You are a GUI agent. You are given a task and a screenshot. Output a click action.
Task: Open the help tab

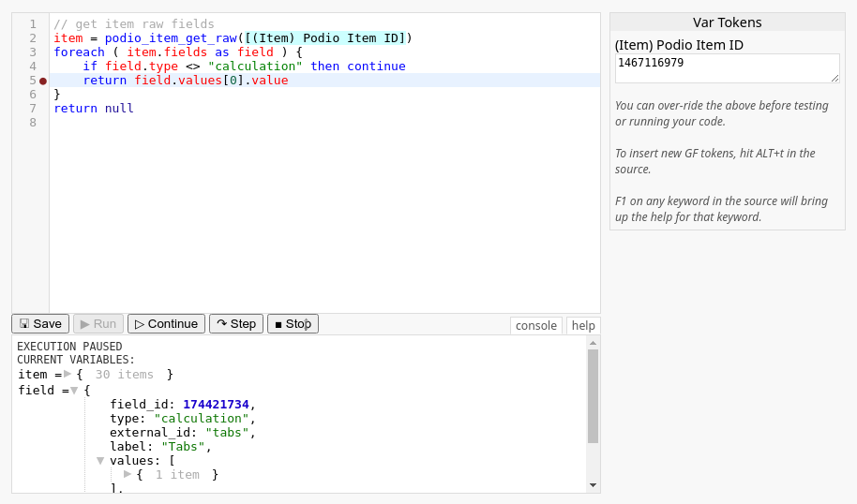(583, 325)
